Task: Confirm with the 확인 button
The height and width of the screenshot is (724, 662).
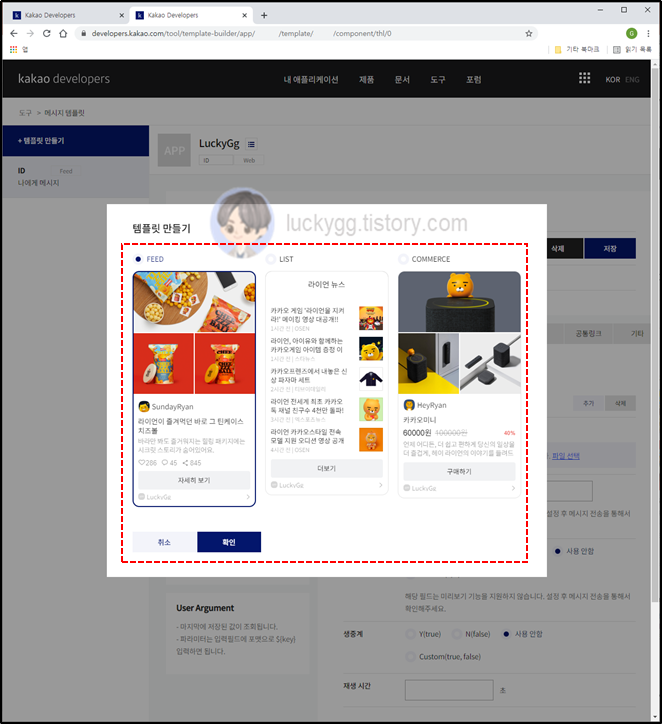Action: (229, 542)
